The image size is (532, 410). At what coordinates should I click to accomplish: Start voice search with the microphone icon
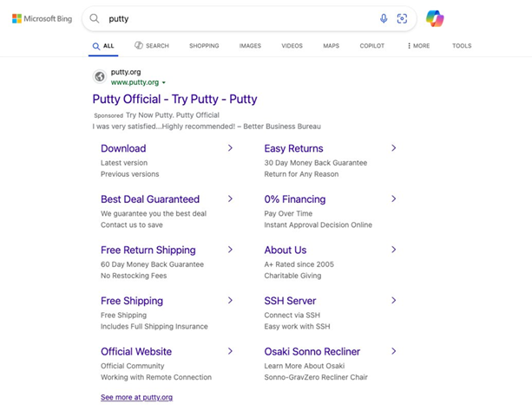(384, 19)
